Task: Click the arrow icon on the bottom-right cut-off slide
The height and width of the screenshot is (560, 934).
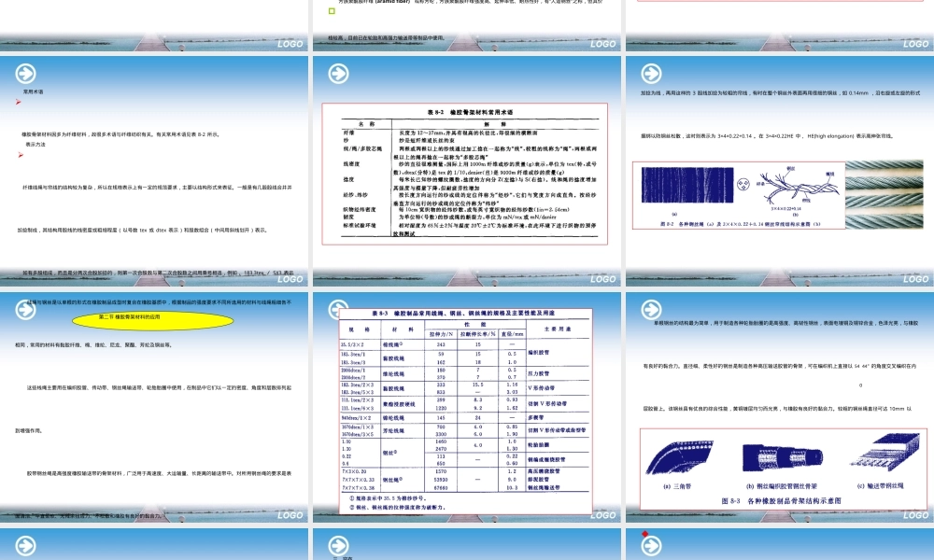Action: [x=651, y=546]
